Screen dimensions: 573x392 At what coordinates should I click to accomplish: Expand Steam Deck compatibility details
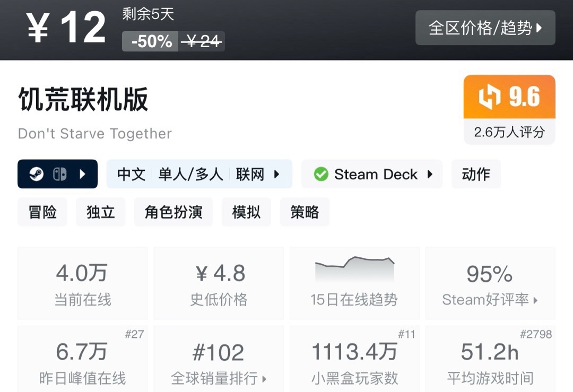pyautogui.click(x=430, y=174)
